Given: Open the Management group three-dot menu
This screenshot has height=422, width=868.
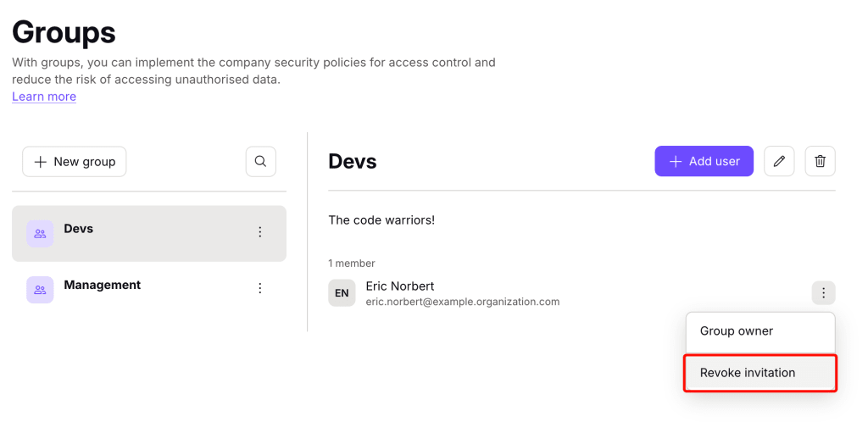Looking at the screenshot, I should (260, 288).
